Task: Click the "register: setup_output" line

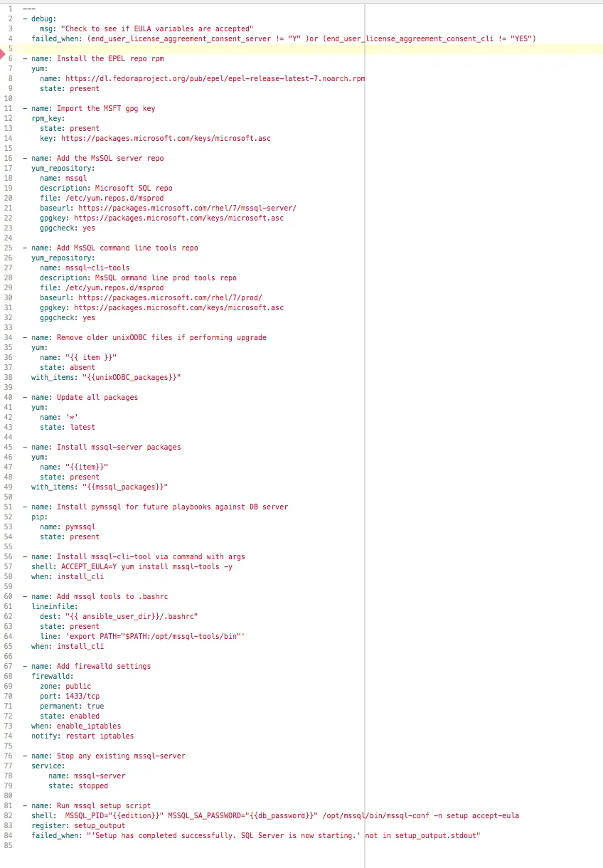Action: [78, 825]
